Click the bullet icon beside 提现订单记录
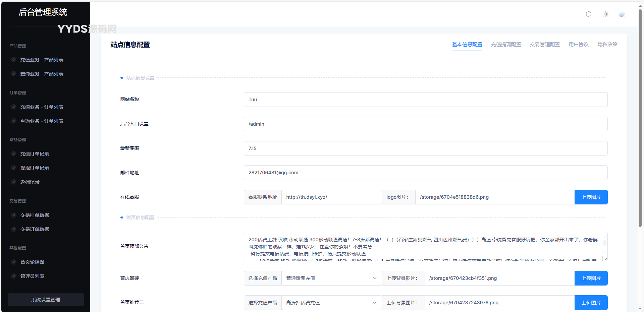Screen dimensions: 644x312 pos(14,168)
